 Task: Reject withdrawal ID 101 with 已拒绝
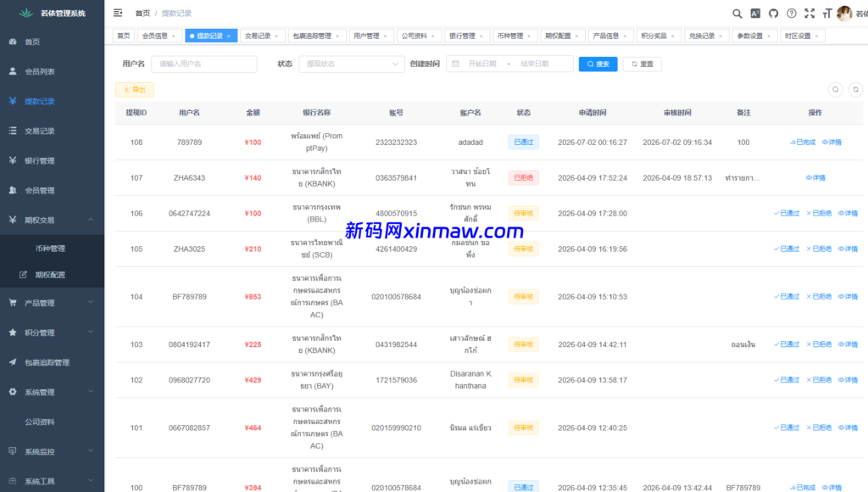coord(819,428)
